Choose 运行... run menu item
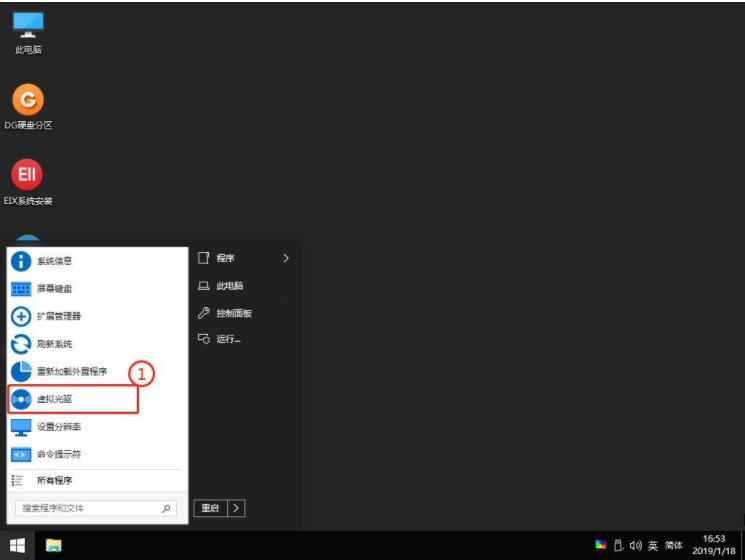745x560 pixels. tap(228, 339)
